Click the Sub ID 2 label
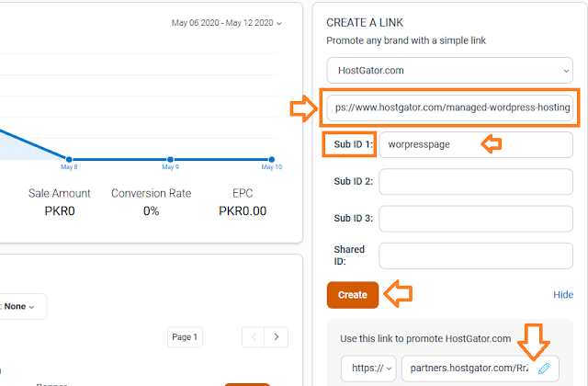This screenshot has width=588, height=386. coord(353,182)
